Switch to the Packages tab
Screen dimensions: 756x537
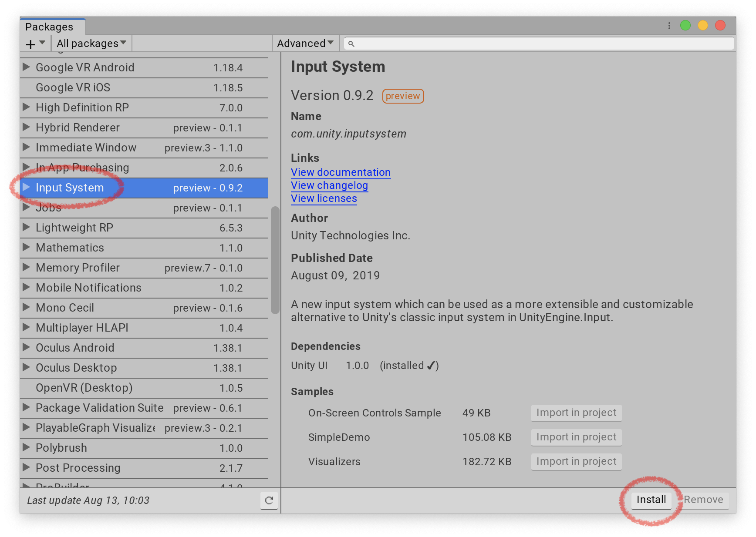click(x=48, y=27)
